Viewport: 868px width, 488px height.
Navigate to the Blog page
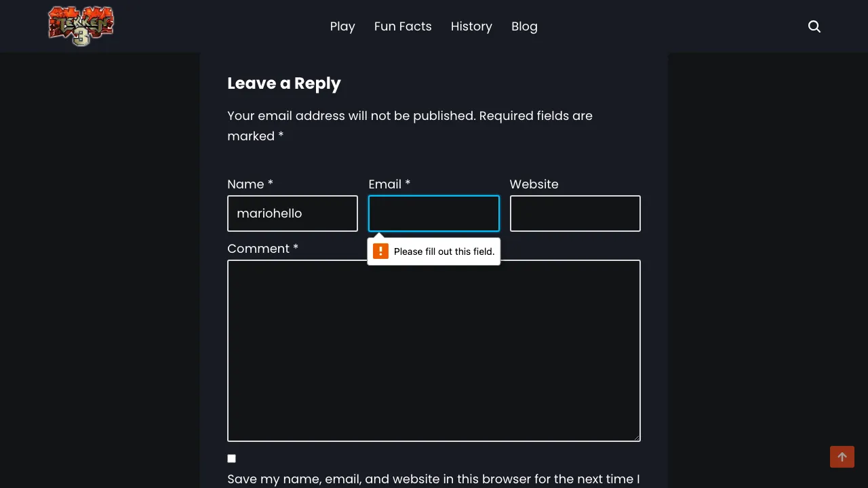pos(524,26)
